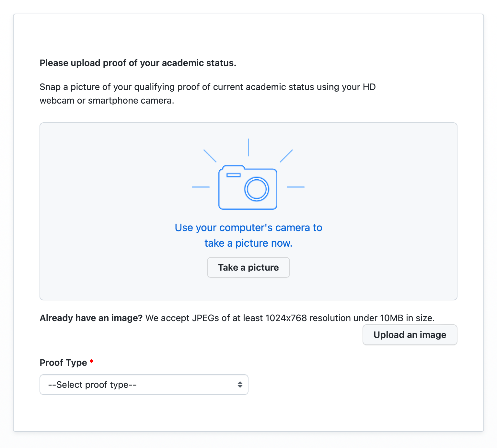Viewport: 497px width, 448px height.
Task: Click the Proof Type field label
Action: coord(63,363)
